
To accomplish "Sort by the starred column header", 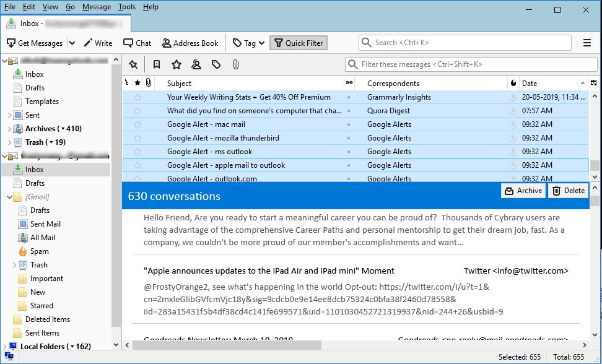I will point(137,83).
